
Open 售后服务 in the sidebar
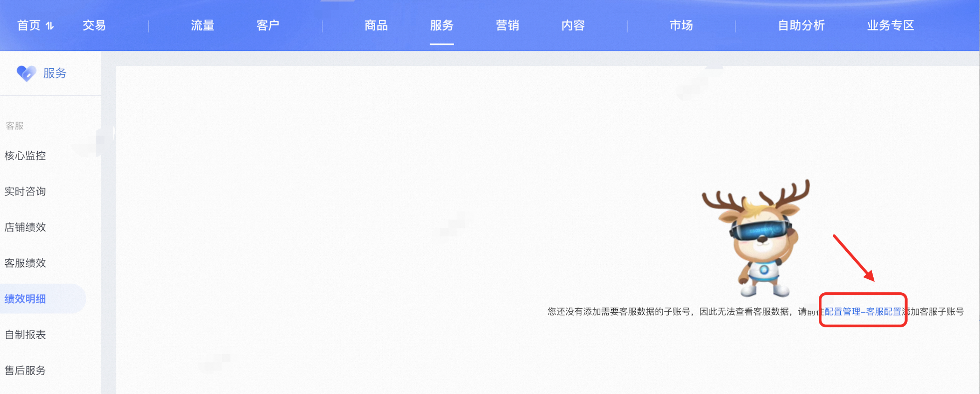coord(25,371)
